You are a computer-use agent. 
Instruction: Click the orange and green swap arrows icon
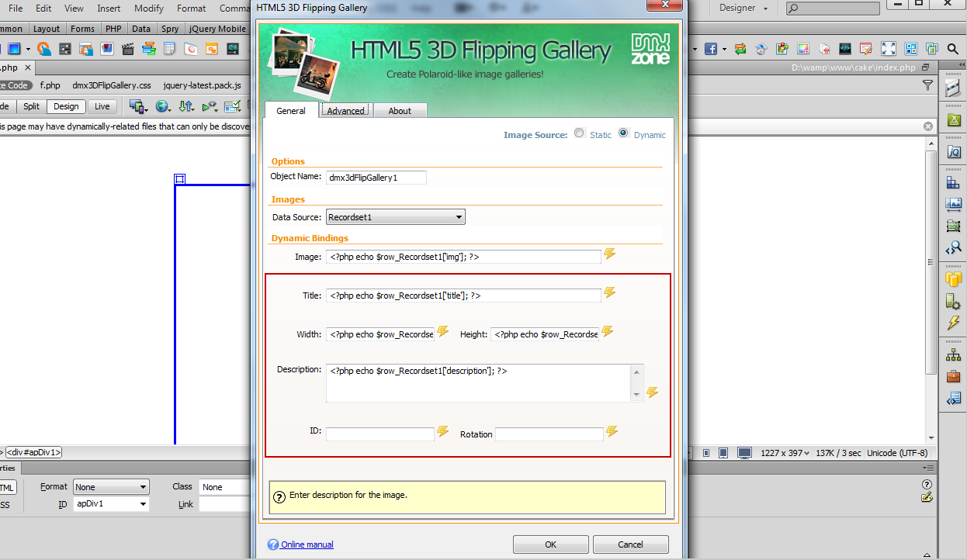click(x=740, y=49)
